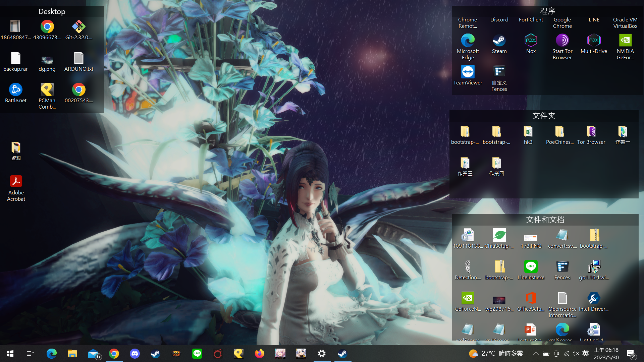Open Opensource information text file
Viewport: 644px width, 362px height.
click(x=562, y=305)
